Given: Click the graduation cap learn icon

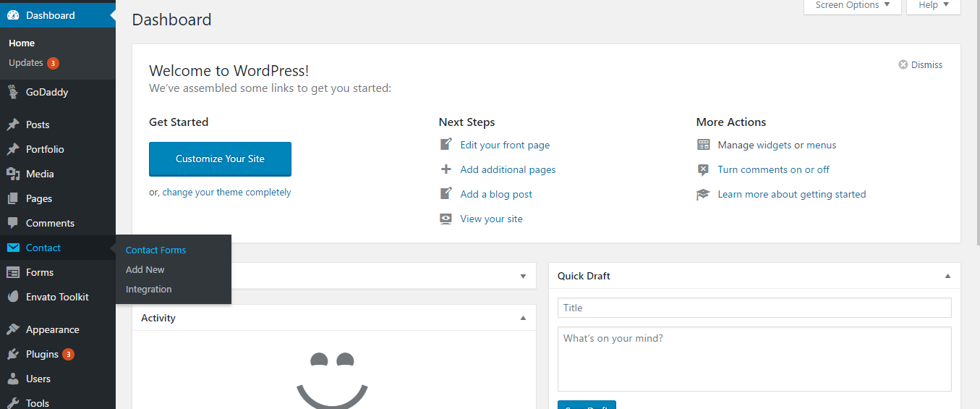Looking at the screenshot, I should [x=703, y=194].
